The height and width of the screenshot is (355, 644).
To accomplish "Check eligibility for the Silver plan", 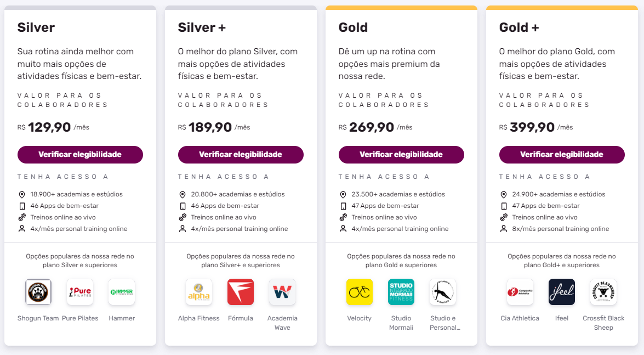I will coord(80,155).
